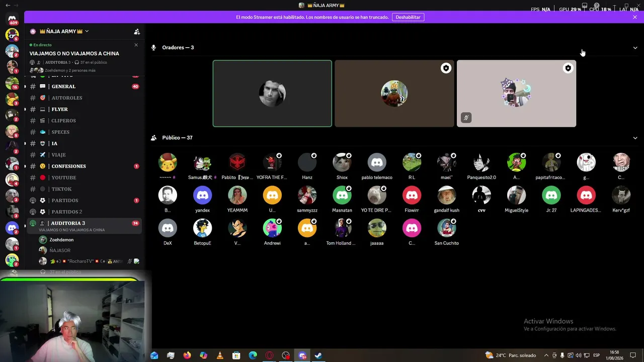Go back with the top-left arrow

point(8,6)
